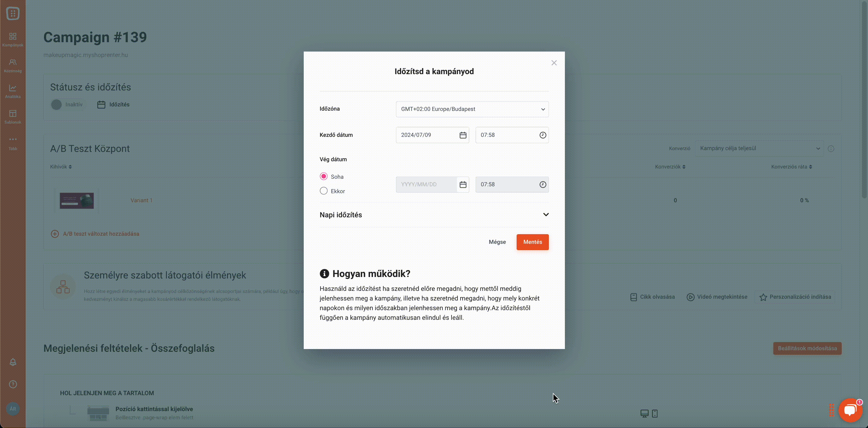Open Sablonok in the sidebar
The width and height of the screenshot is (868, 428).
pos(13,117)
